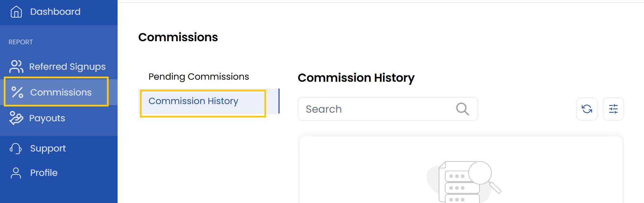Screen dimensions: 644x203
Task: Navigate to the Support section
Action: click(x=48, y=148)
